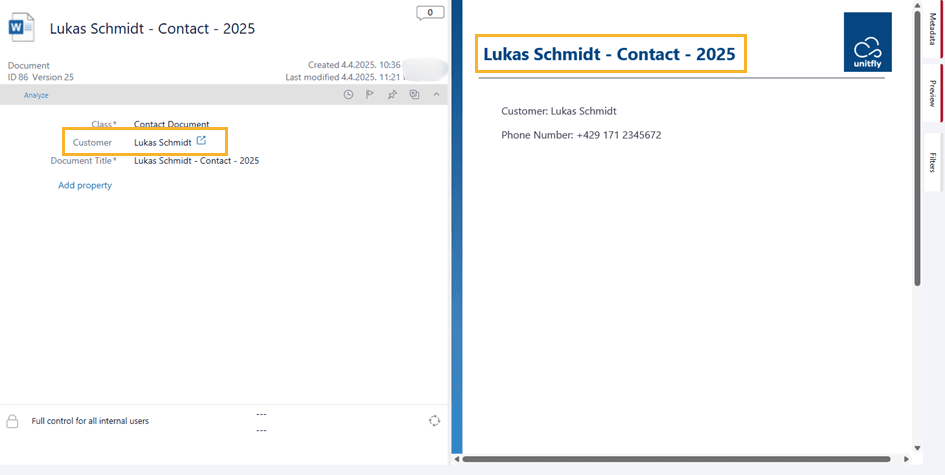Click the Analyze link
Screen dimensions: 945x475
tap(36, 95)
